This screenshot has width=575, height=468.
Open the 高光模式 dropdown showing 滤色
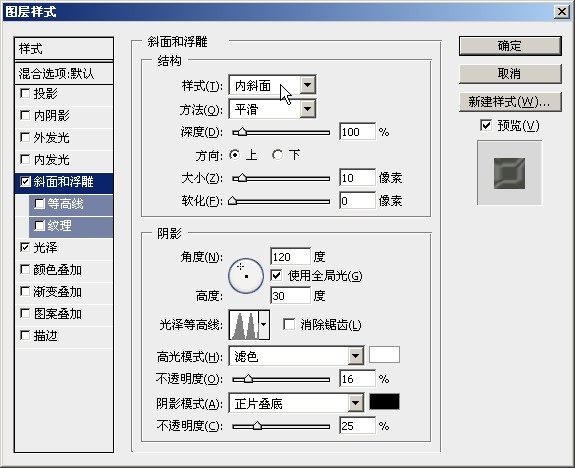(x=296, y=355)
